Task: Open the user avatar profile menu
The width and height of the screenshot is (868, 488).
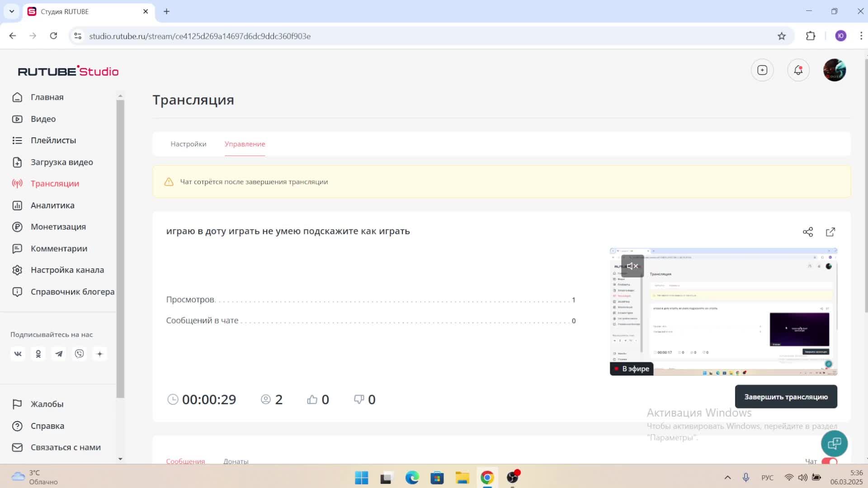Action: (834, 70)
